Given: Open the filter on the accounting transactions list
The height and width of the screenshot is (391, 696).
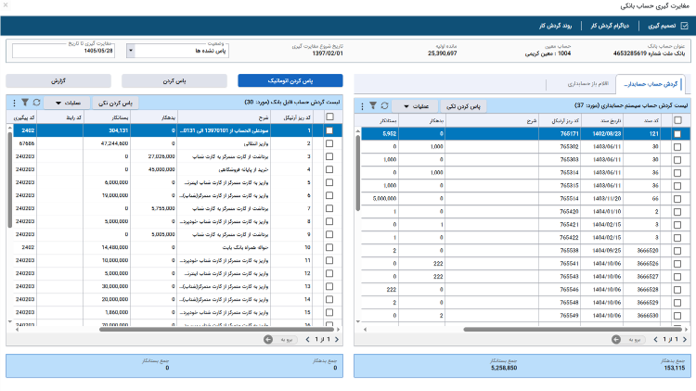Looking at the screenshot, I should [x=373, y=106].
